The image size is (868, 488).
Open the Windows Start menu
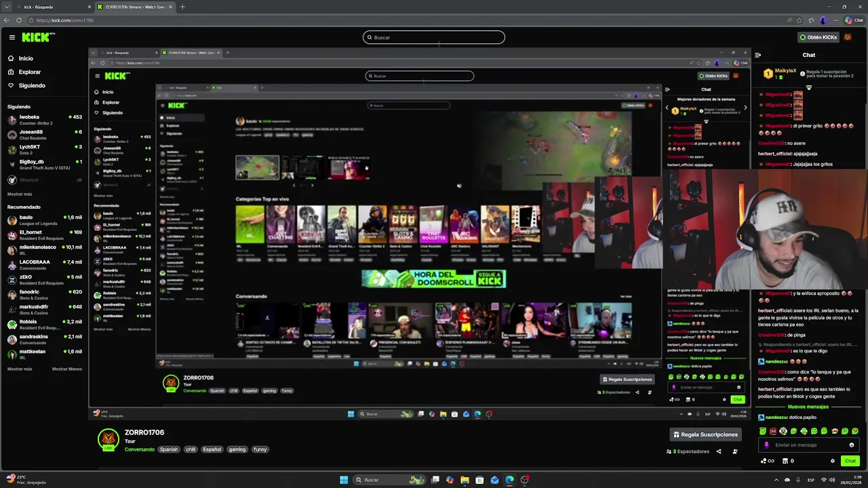pos(344,480)
